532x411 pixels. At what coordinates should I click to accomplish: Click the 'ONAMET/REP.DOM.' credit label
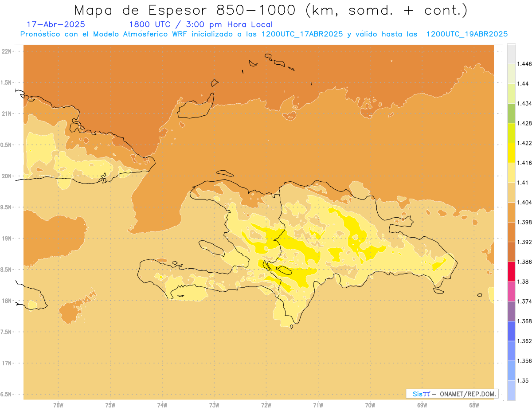(468, 394)
